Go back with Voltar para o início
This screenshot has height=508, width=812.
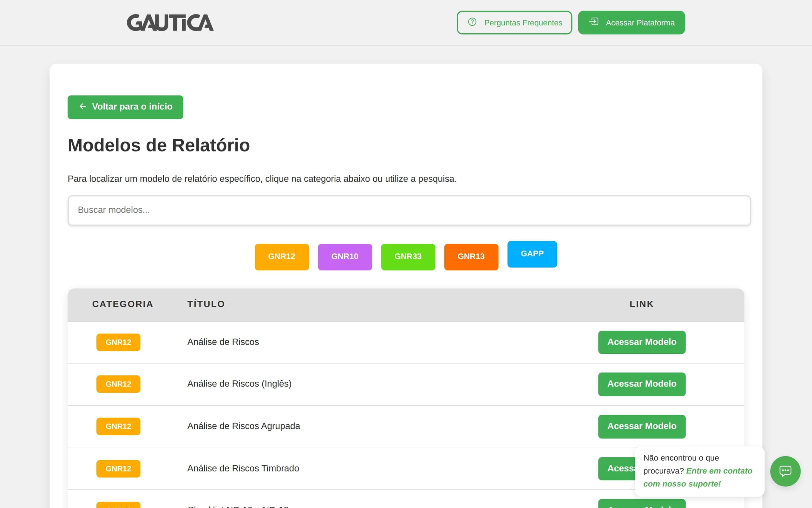coord(125,107)
